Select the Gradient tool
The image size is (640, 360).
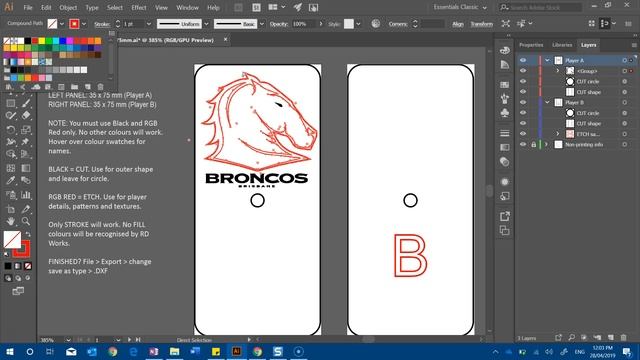[x=26, y=168]
